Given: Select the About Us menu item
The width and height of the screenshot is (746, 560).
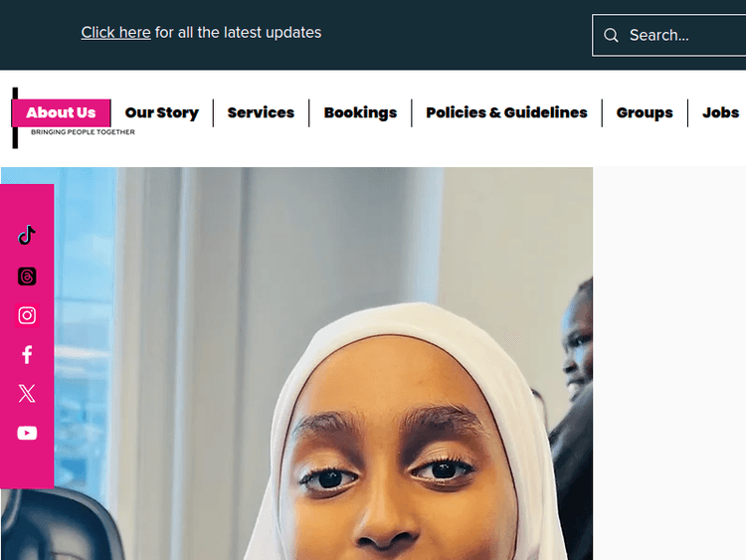Looking at the screenshot, I should point(61,112).
